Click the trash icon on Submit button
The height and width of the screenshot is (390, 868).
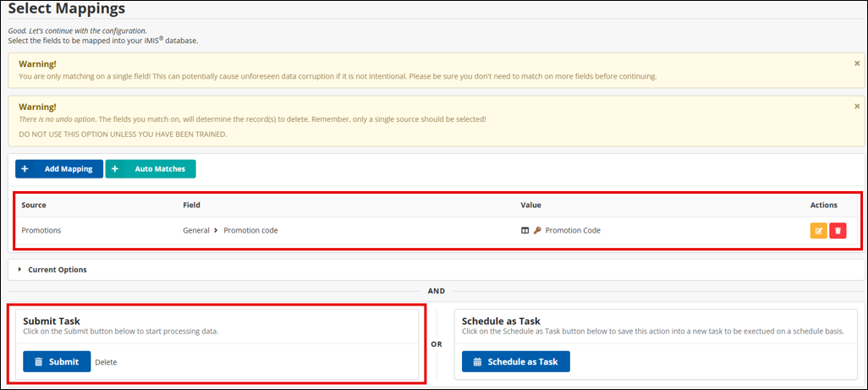[x=38, y=362]
